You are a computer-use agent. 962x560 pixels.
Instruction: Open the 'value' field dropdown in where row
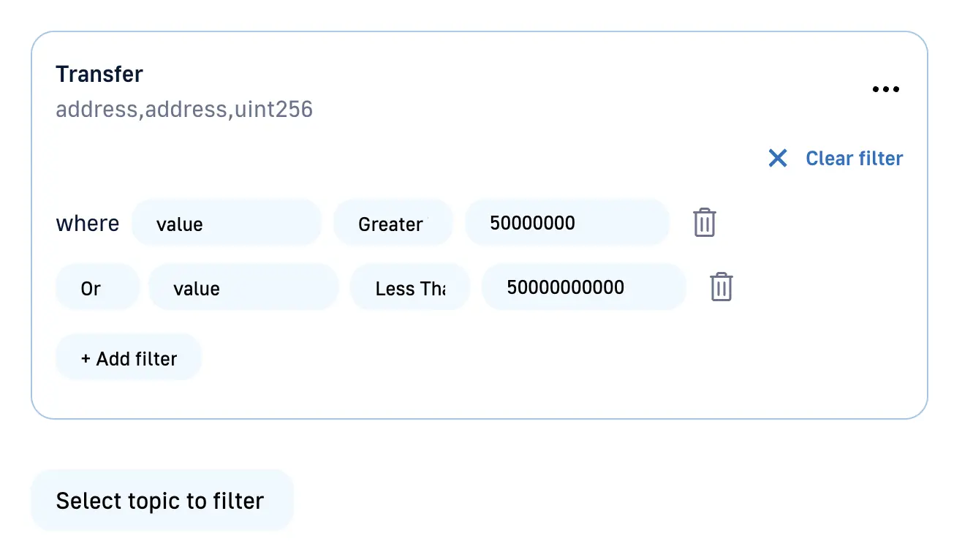click(226, 223)
